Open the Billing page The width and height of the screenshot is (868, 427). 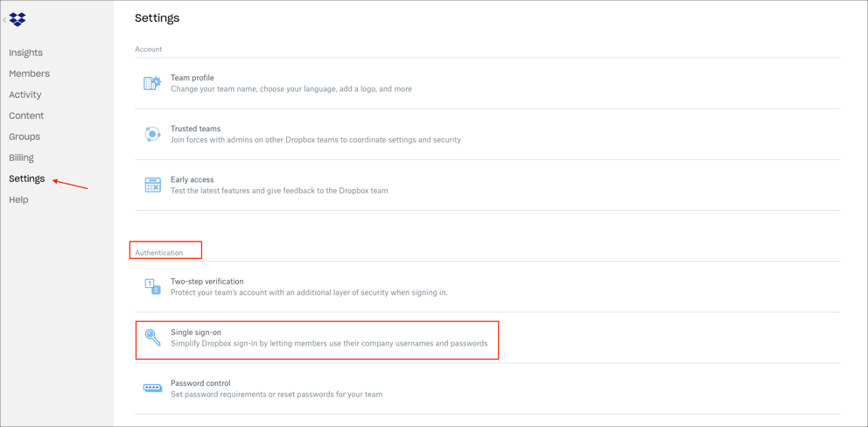(x=21, y=157)
